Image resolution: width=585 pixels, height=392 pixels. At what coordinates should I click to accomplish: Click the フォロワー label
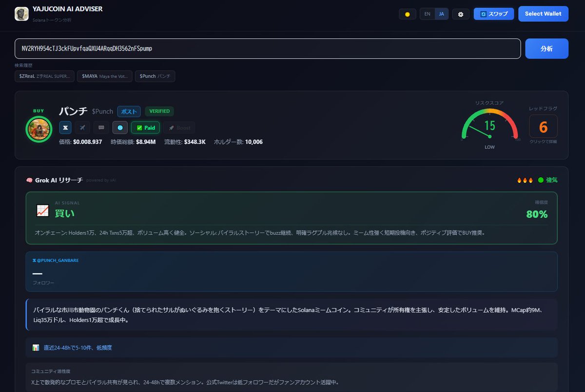(x=43, y=282)
